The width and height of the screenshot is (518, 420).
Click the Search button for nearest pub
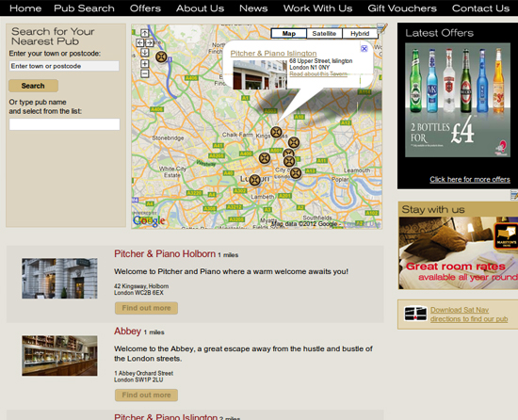(x=33, y=86)
